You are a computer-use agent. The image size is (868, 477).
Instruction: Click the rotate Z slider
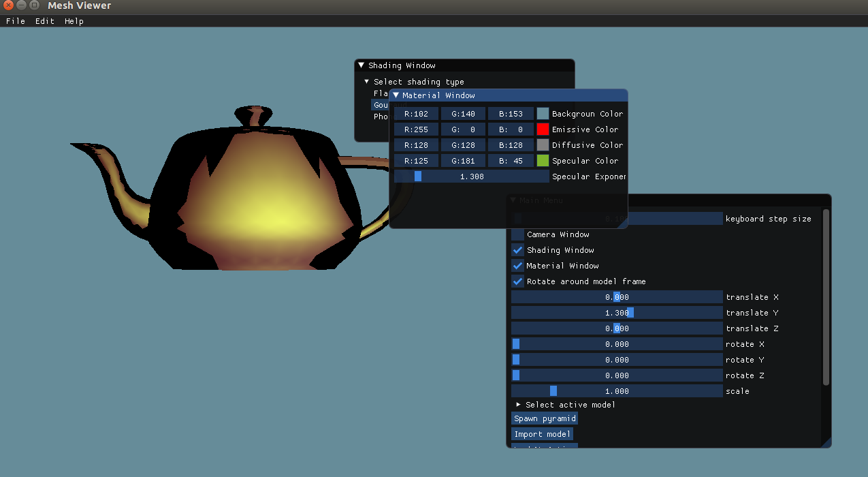pyautogui.click(x=617, y=375)
